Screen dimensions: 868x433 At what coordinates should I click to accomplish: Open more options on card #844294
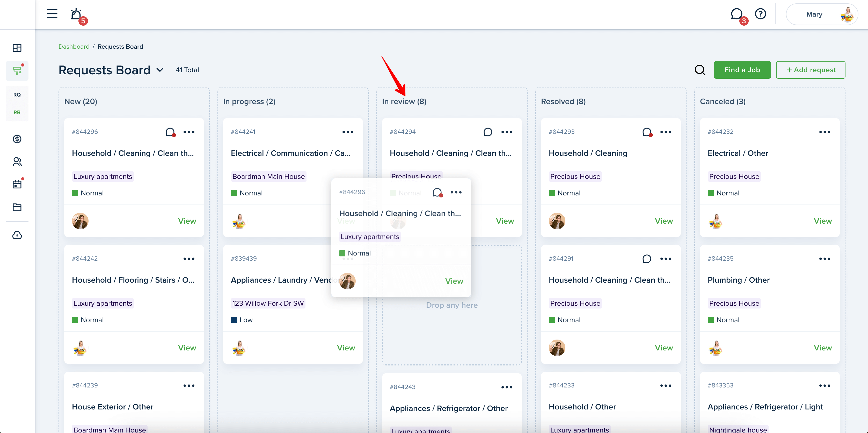[x=507, y=132]
